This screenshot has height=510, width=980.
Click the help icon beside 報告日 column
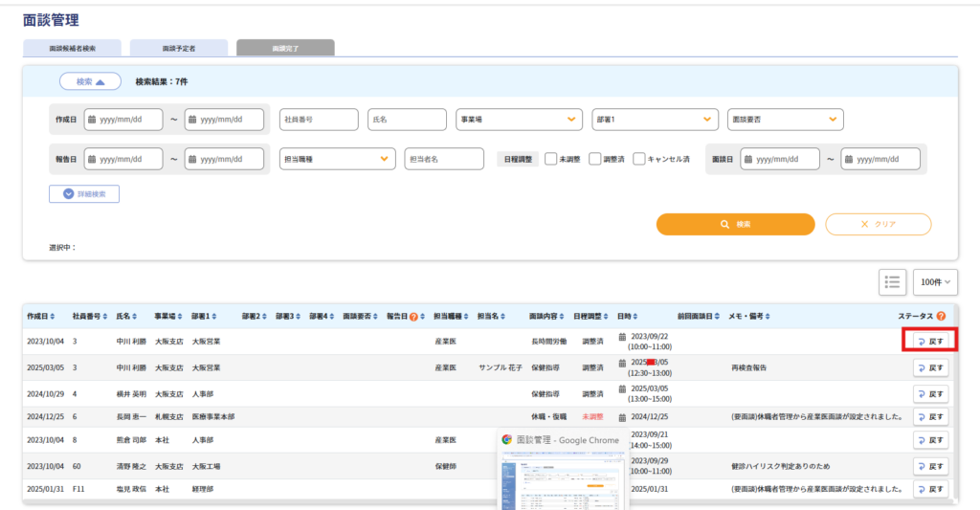click(x=413, y=317)
